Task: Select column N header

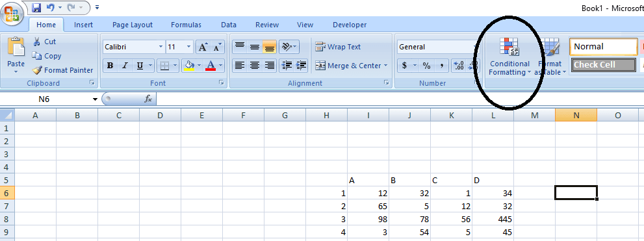Action: pyautogui.click(x=576, y=116)
